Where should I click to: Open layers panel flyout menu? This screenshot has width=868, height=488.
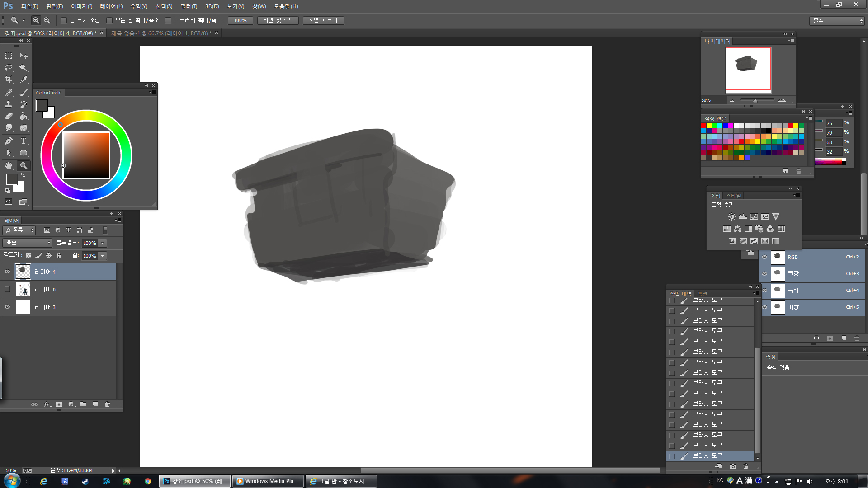pyautogui.click(x=118, y=221)
